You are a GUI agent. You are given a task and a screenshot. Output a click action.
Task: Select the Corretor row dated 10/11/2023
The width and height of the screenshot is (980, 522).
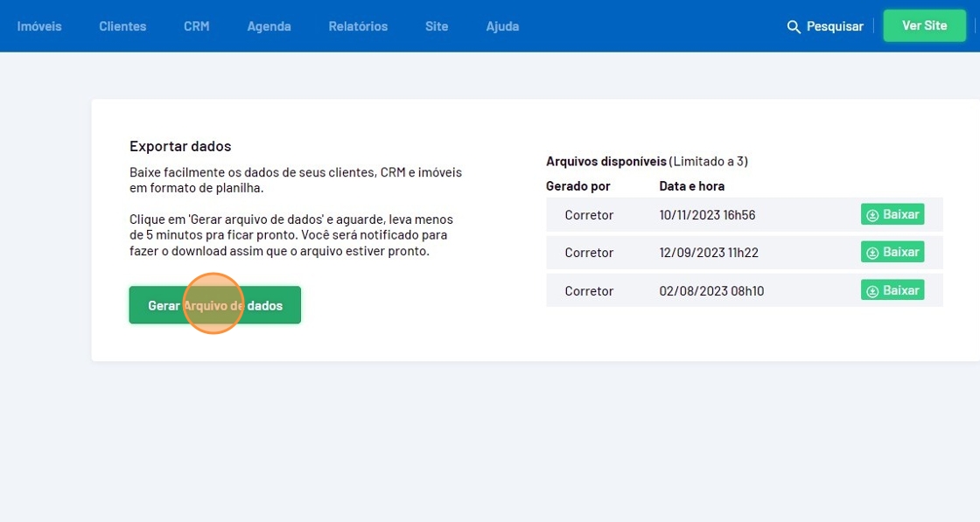pyautogui.click(x=589, y=215)
